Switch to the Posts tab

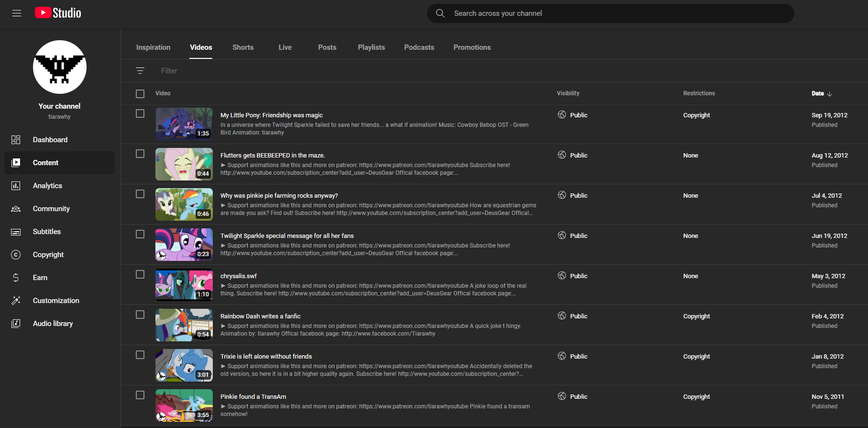[327, 47]
